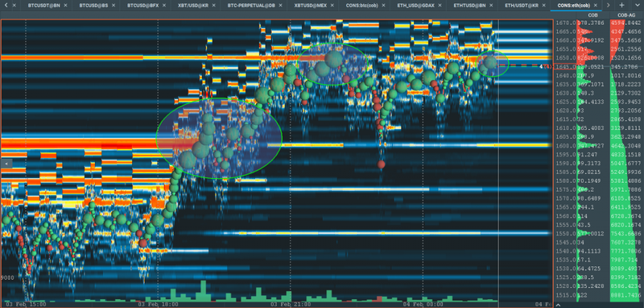The image size is (644, 308).
Task: Select the active CONS:eth(cob) tab
Action: point(573,6)
